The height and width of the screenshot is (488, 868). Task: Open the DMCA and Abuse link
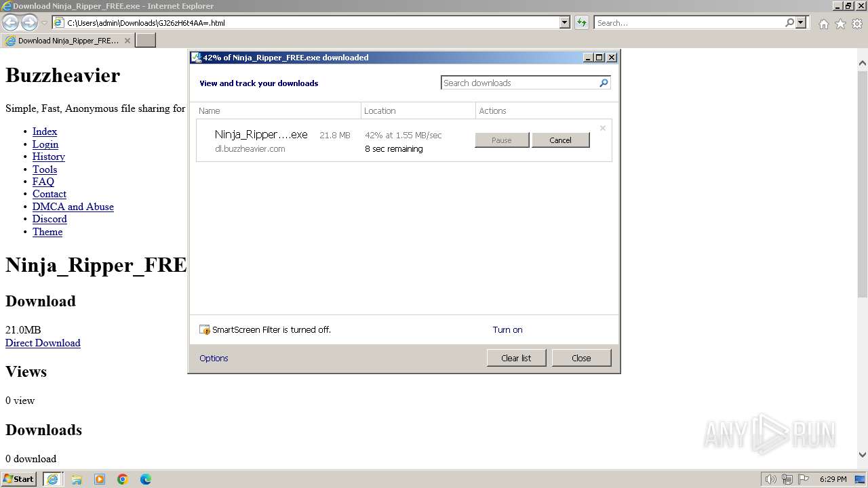click(x=73, y=207)
